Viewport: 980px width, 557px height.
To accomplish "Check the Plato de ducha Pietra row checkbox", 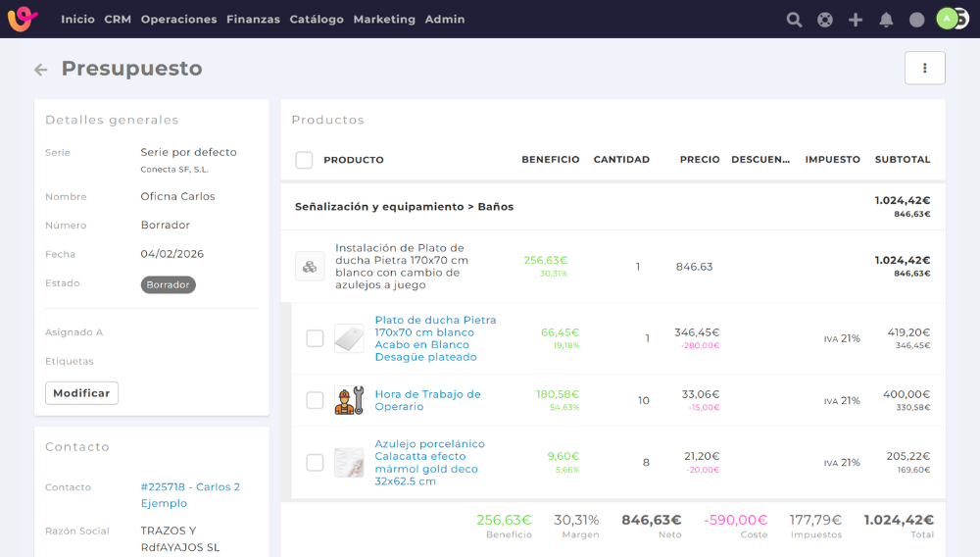I will (315, 338).
